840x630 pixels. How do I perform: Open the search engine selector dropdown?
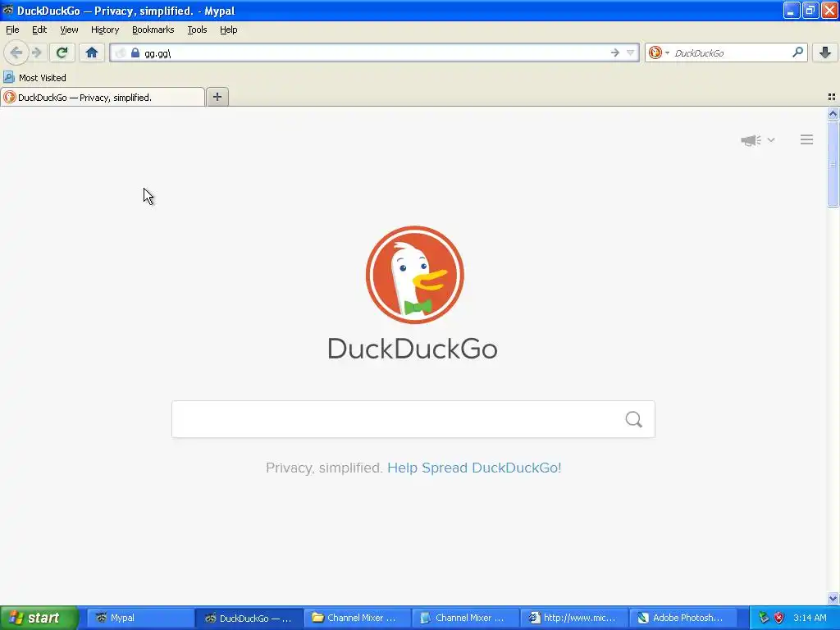[659, 52]
